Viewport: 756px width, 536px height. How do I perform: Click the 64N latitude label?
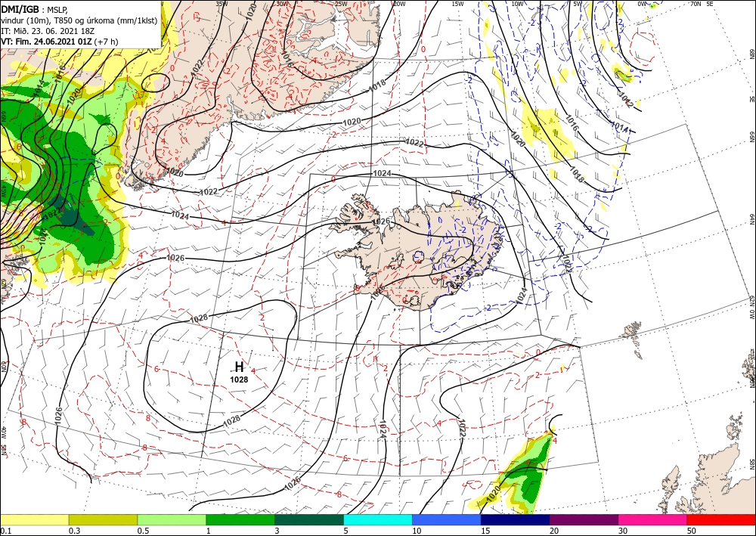click(x=751, y=219)
